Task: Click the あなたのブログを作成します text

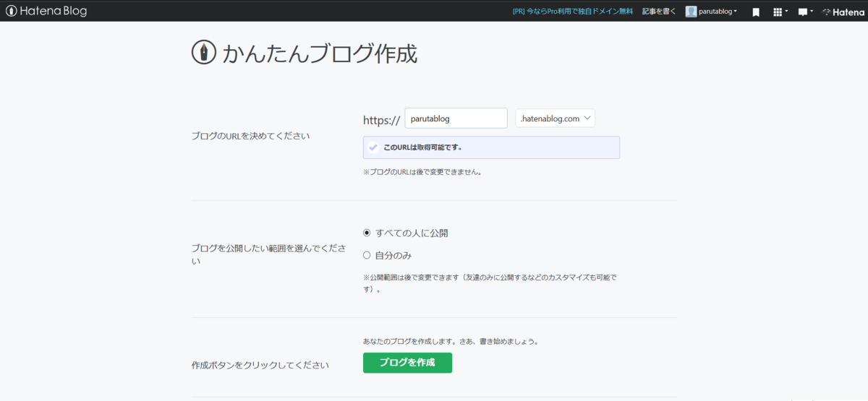Action: (451, 341)
